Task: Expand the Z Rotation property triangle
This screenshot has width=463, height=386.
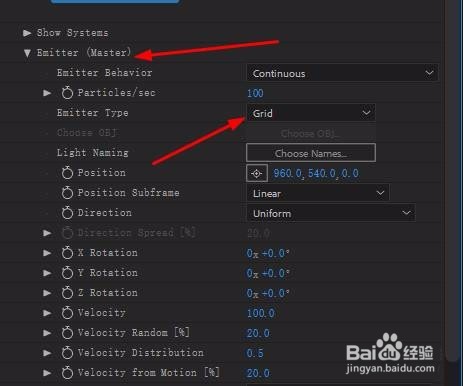Action: point(47,293)
